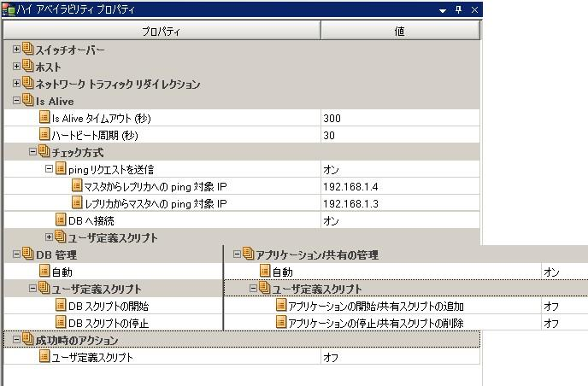The height and width of the screenshot is (386, 588).
Task: Collapse the チェック方式 group
Action: coord(33,152)
